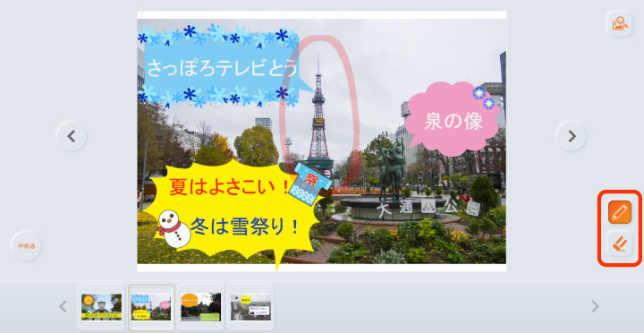
Task: Click the やめる button
Action: [26, 246]
